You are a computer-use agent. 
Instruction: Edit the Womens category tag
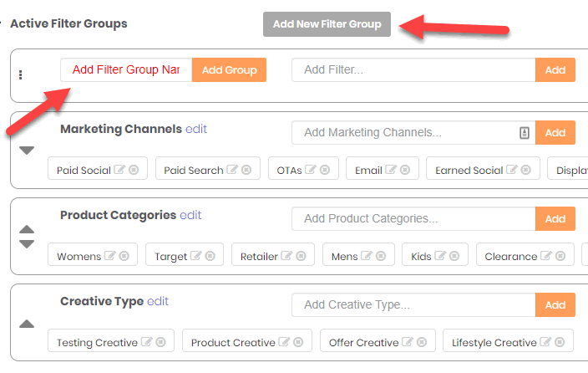point(109,256)
